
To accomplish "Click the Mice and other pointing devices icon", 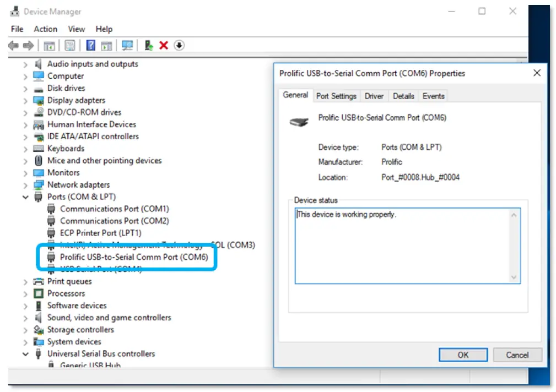I will [x=38, y=161].
